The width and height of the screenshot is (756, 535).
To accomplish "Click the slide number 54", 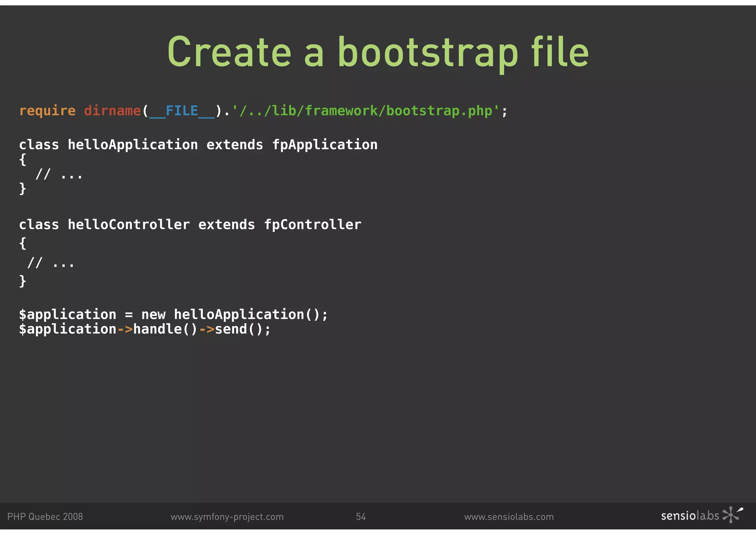I will pyautogui.click(x=361, y=517).
